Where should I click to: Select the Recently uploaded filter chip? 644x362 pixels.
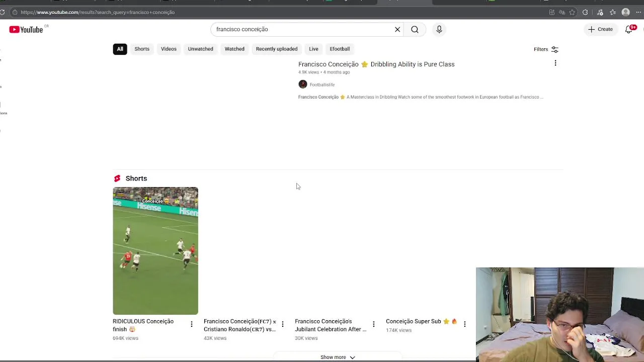[277, 49]
